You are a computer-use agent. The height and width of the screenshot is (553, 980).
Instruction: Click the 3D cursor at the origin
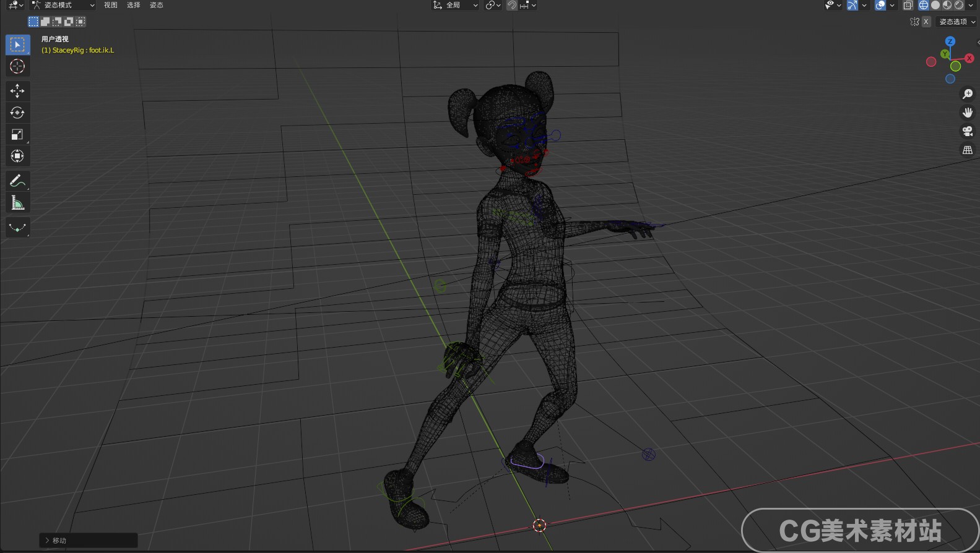pos(539,525)
